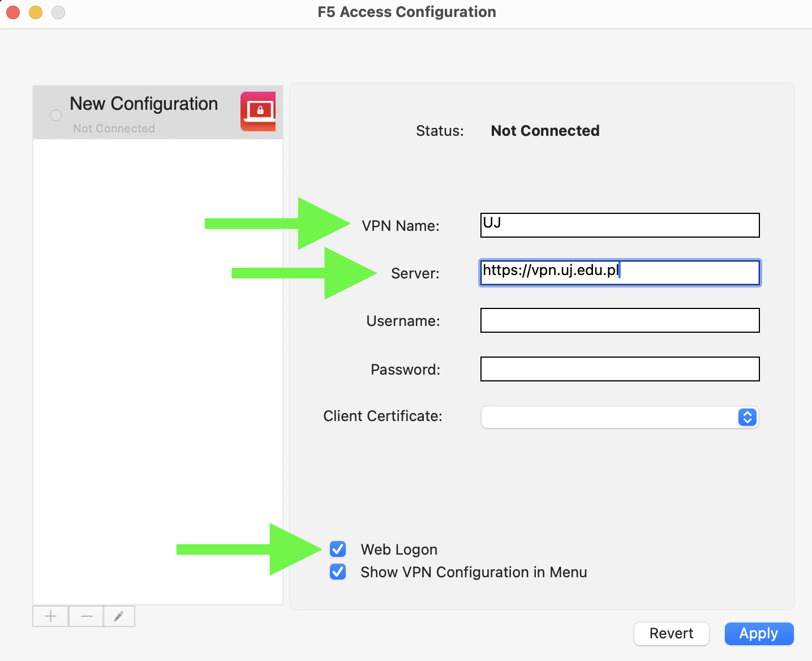The width and height of the screenshot is (812, 661).
Task: Click the Not Connected status text
Action: (x=545, y=131)
